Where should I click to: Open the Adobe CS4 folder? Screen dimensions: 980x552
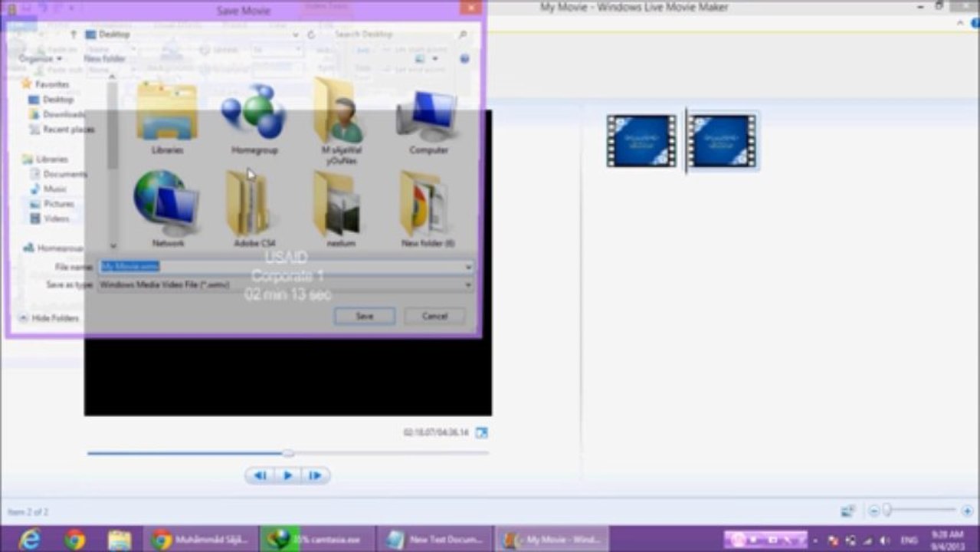(254, 208)
